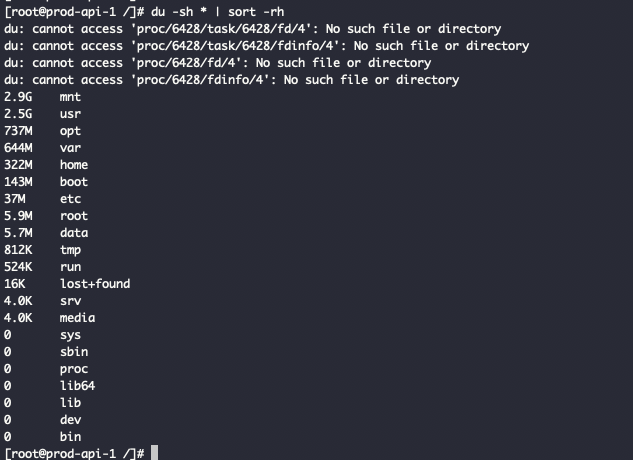The height and width of the screenshot is (460, 633).
Task: Click the 'var' directory name
Action: tap(70, 148)
